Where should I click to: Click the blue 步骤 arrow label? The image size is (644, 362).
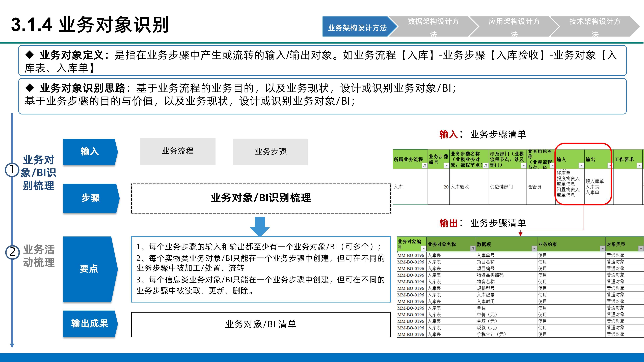pos(91,198)
